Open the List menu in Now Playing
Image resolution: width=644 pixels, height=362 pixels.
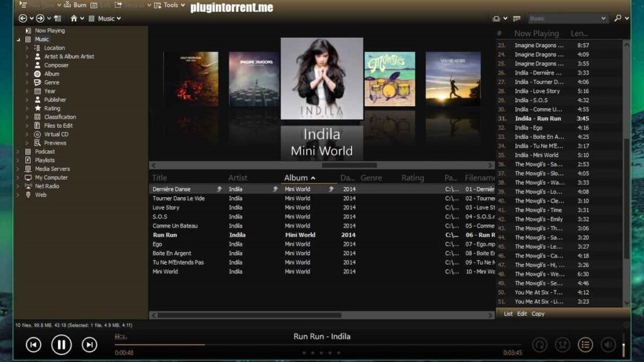(x=508, y=314)
